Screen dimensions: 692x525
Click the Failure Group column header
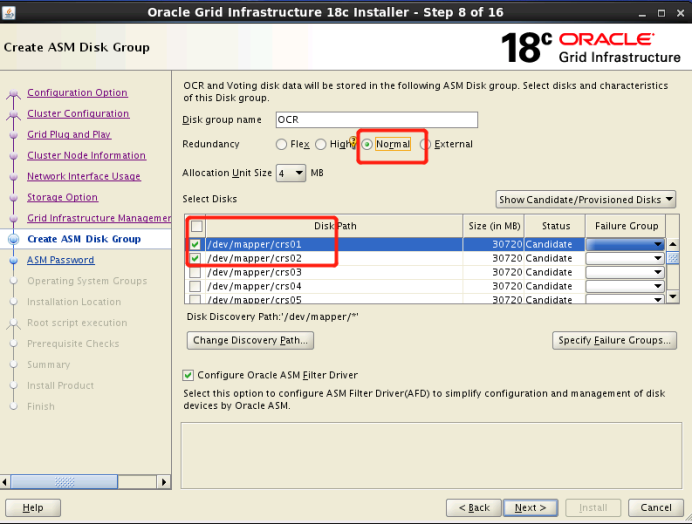[x=626, y=226]
